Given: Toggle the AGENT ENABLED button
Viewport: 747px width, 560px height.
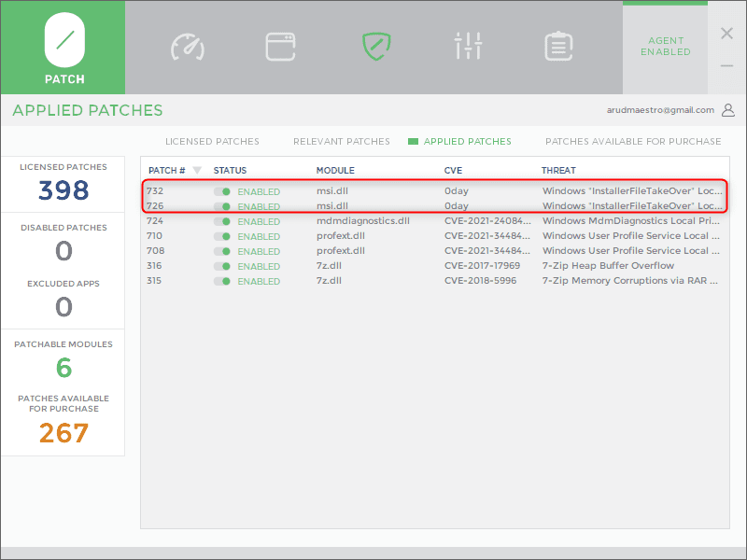Looking at the screenshot, I should pos(665,46).
